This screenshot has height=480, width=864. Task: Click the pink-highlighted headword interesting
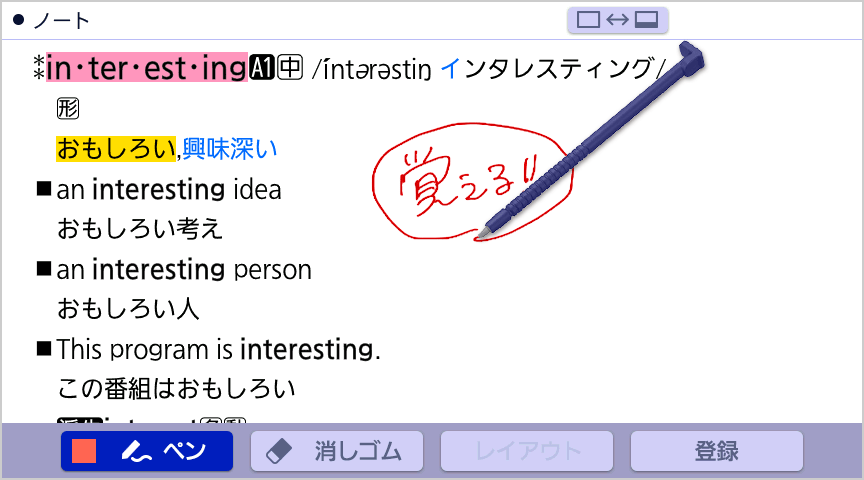point(147,68)
